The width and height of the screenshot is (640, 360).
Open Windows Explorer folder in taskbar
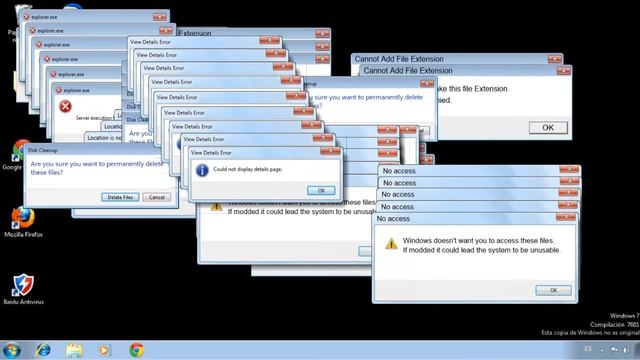click(74, 350)
